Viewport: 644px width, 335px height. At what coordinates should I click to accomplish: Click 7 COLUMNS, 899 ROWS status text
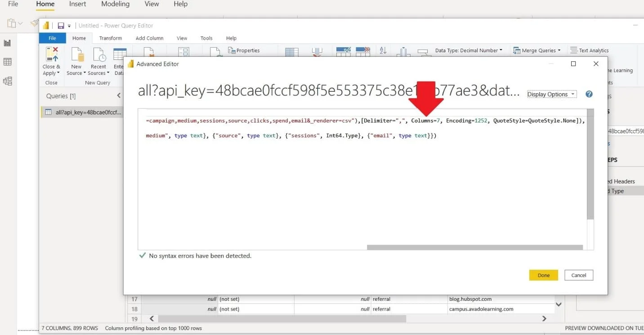pos(70,328)
